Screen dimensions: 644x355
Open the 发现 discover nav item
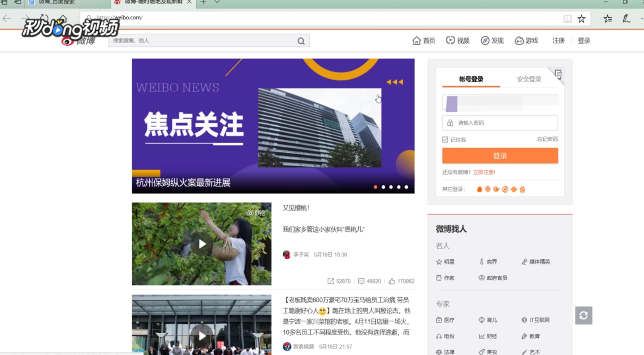pos(492,40)
